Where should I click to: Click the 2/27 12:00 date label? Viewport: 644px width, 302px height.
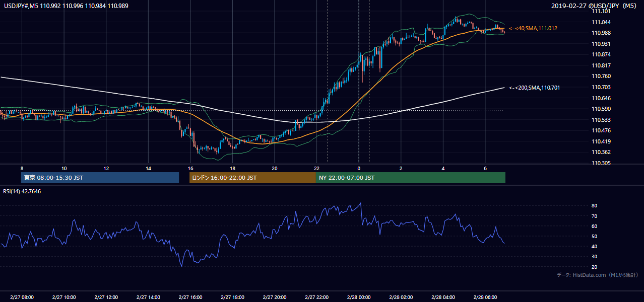(106, 297)
